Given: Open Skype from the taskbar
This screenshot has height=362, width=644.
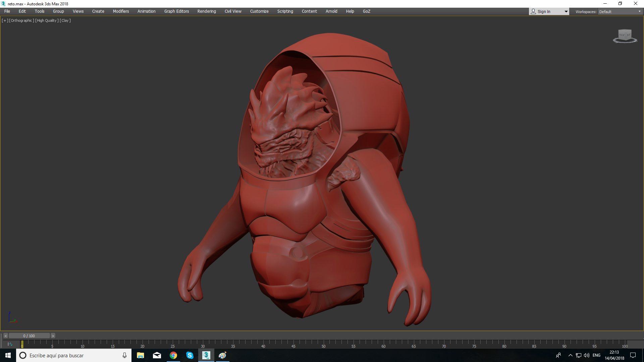Looking at the screenshot, I should point(190,355).
